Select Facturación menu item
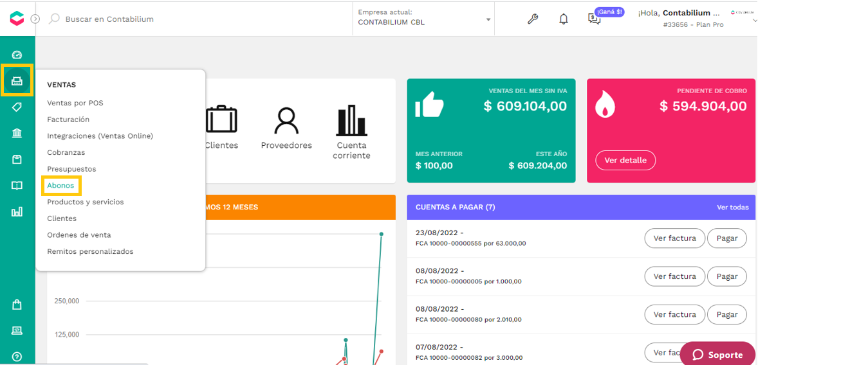This screenshot has height=365, width=868. [x=68, y=120]
